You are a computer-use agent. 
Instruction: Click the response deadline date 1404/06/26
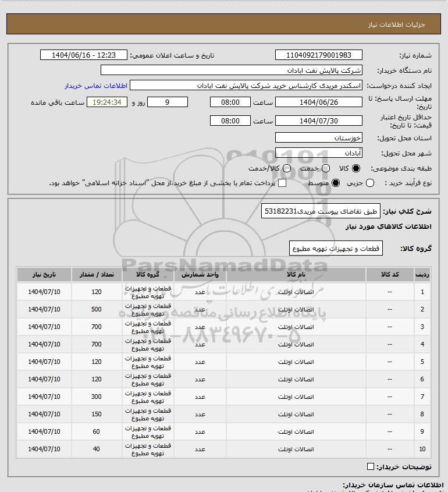tap(318, 102)
